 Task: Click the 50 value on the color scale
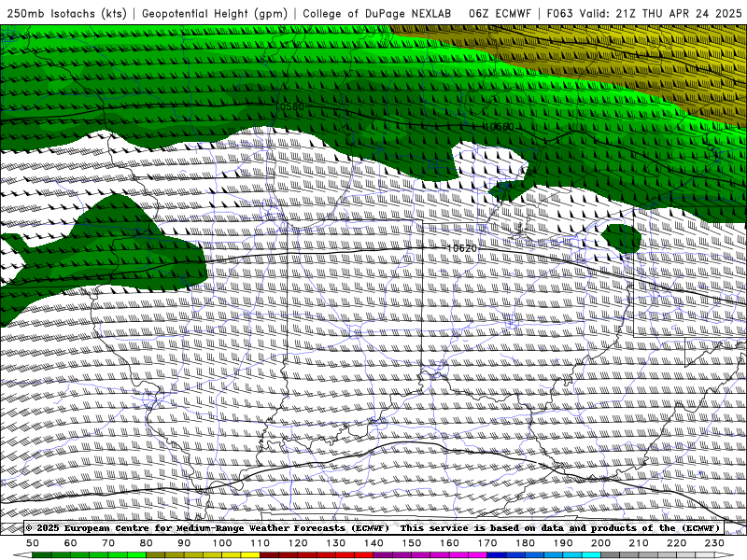[33, 543]
